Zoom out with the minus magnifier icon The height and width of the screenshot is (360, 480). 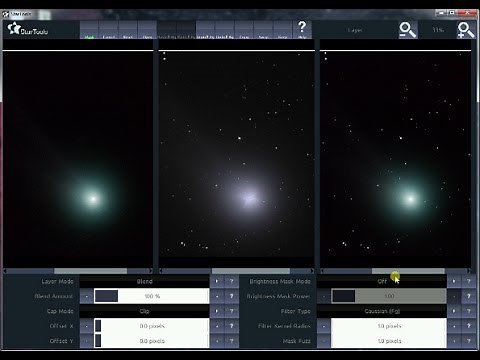(x=408, y=30)
